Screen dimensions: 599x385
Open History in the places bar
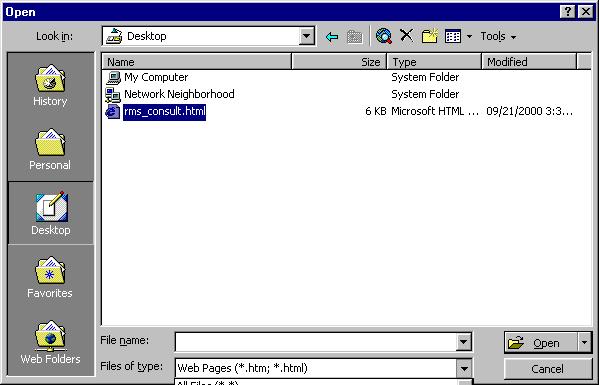[50, 86]
